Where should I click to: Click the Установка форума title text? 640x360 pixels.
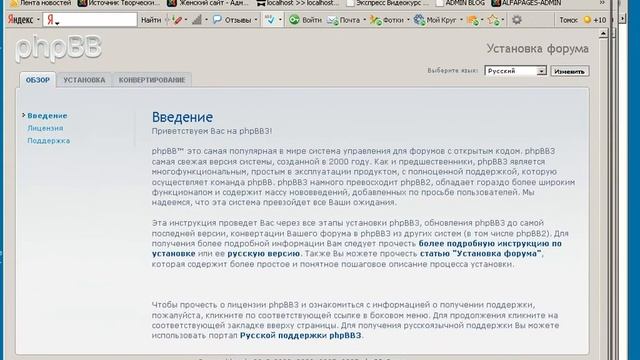point(537,49)
